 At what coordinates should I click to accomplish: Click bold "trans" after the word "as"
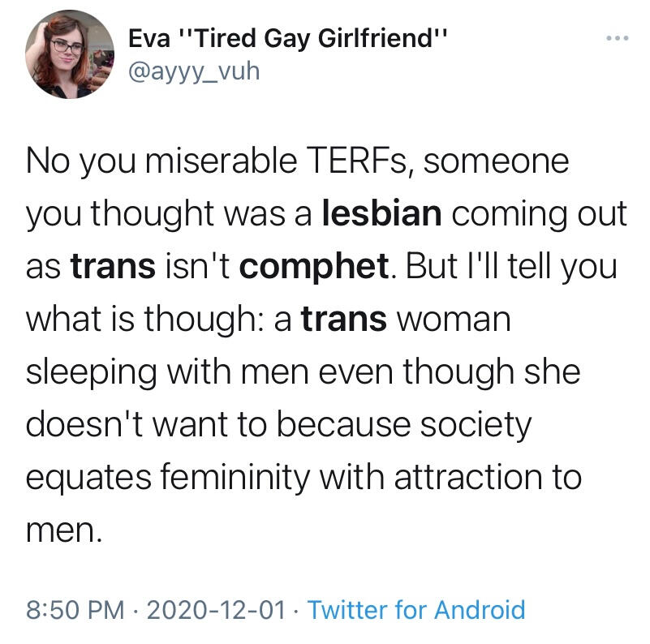[113, 266]
